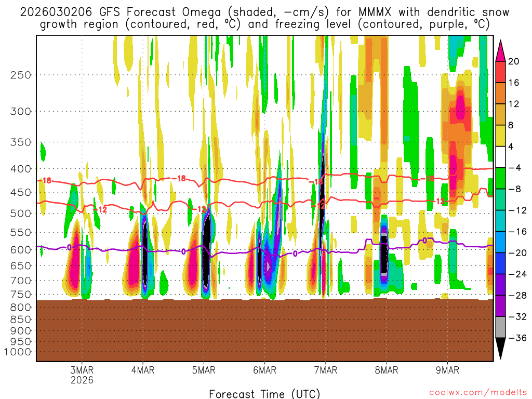Screen dimensions: 532x399
Task: Click the purple 0 freezing level label near 9MAR
Action: tap(424, 241)
